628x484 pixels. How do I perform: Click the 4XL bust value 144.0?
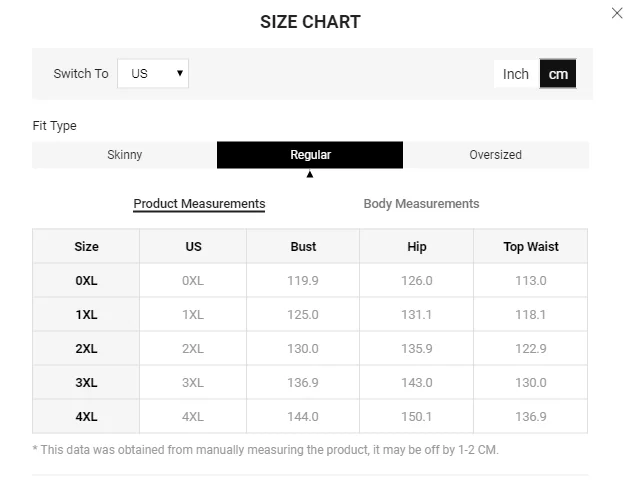click(303, 417)
